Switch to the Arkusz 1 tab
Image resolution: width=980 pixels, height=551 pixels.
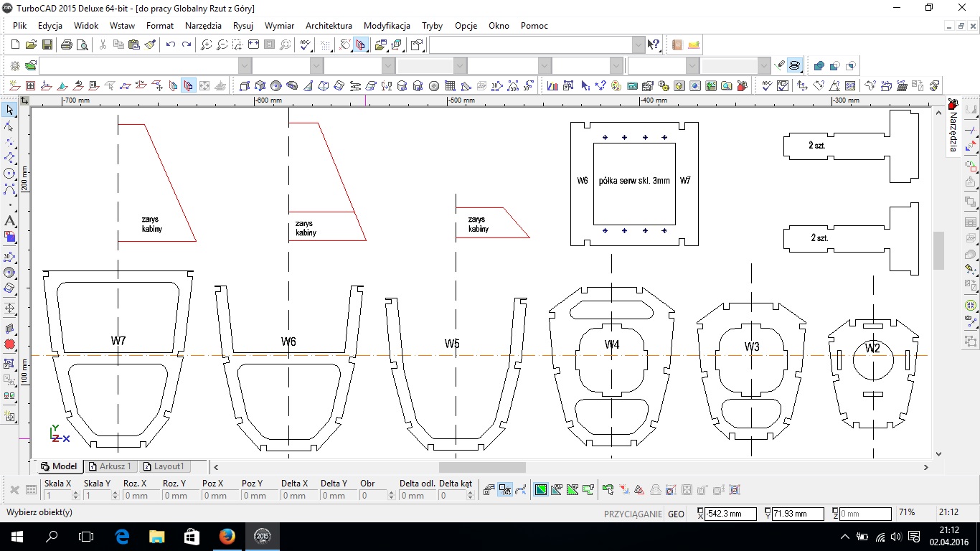(x=110, y=466)
